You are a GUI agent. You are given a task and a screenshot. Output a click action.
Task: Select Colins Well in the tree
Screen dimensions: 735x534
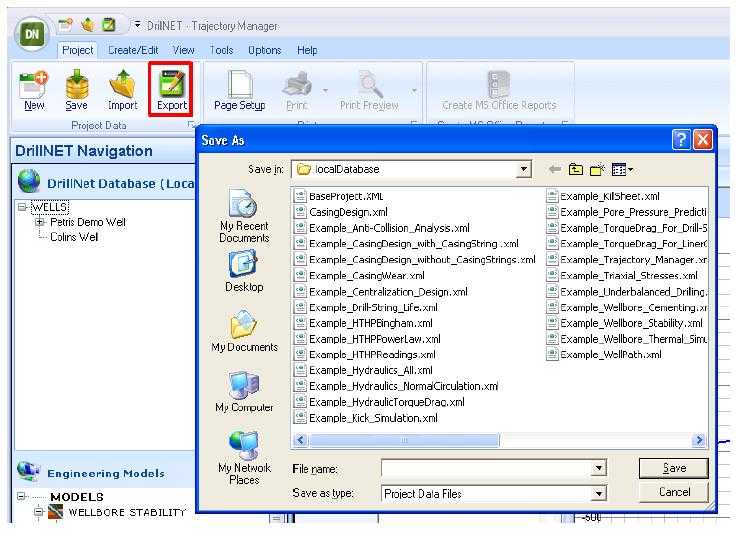coord(74,237)
